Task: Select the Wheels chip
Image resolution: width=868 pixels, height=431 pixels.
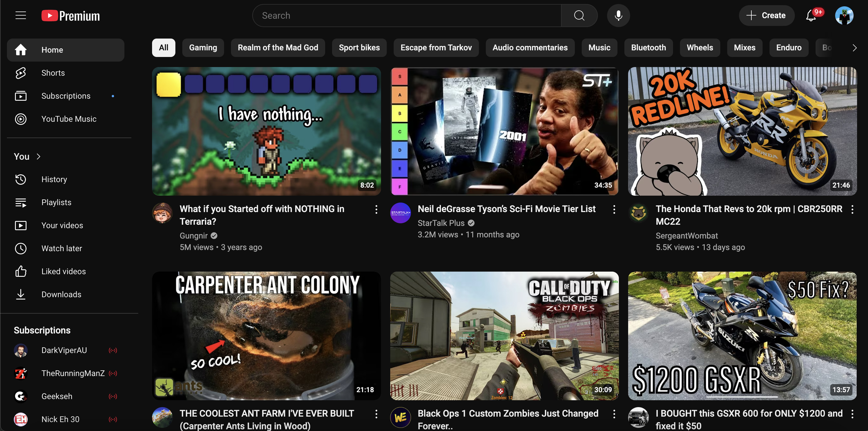Action: point(700,48)
